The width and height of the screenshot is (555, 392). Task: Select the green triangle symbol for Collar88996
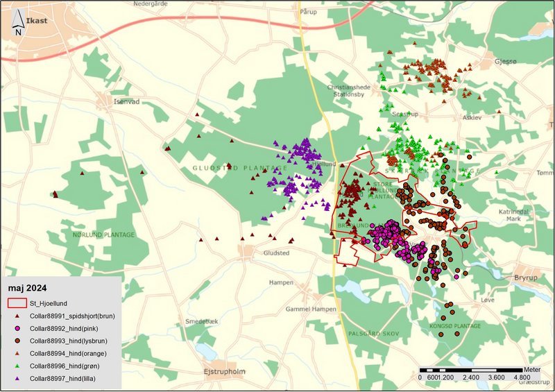17,366
